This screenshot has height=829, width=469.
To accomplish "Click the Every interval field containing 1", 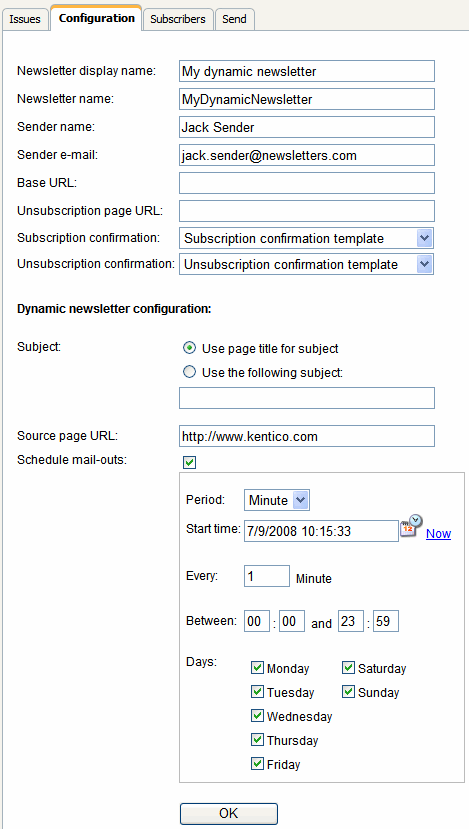I will [267, 576].
